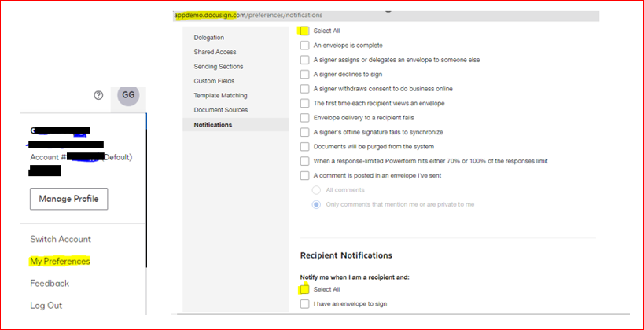The height and width of the screenshot is (330, 644).
Task: Click the browser address bar URL
Action: pos(248,15)
